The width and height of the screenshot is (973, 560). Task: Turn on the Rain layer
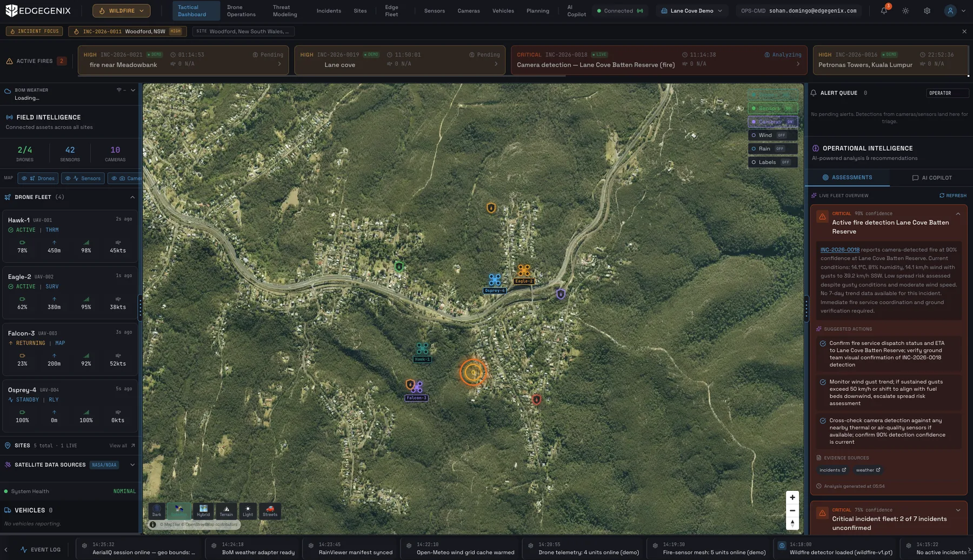[x=772, y=149]
